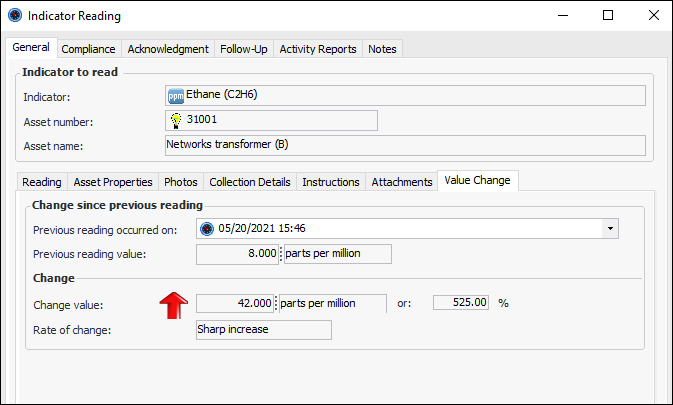673x405 pixels.
Task: Switch to the General tab
Action: point(31,47)
